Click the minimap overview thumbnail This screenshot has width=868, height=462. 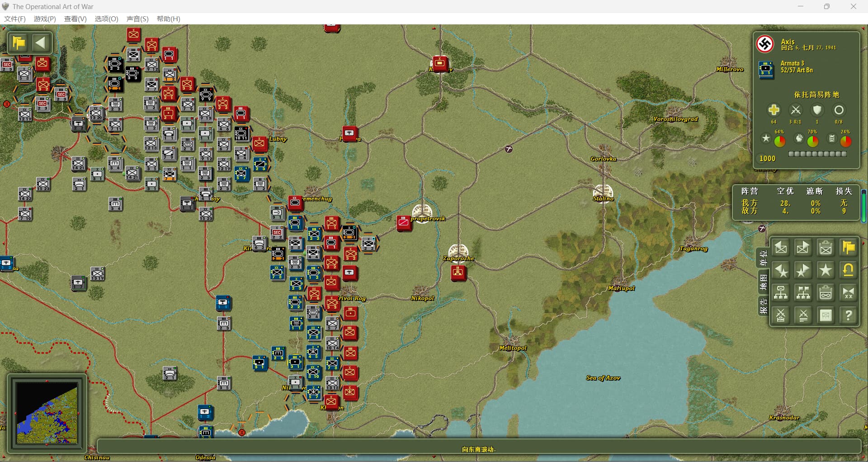tap(47, 413)
